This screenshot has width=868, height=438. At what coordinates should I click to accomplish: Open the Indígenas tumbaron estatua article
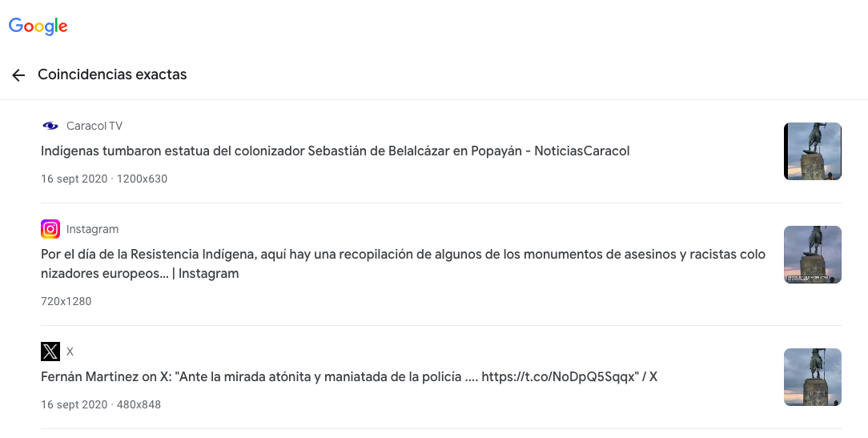pyautogui.click(x=335, y=151)
